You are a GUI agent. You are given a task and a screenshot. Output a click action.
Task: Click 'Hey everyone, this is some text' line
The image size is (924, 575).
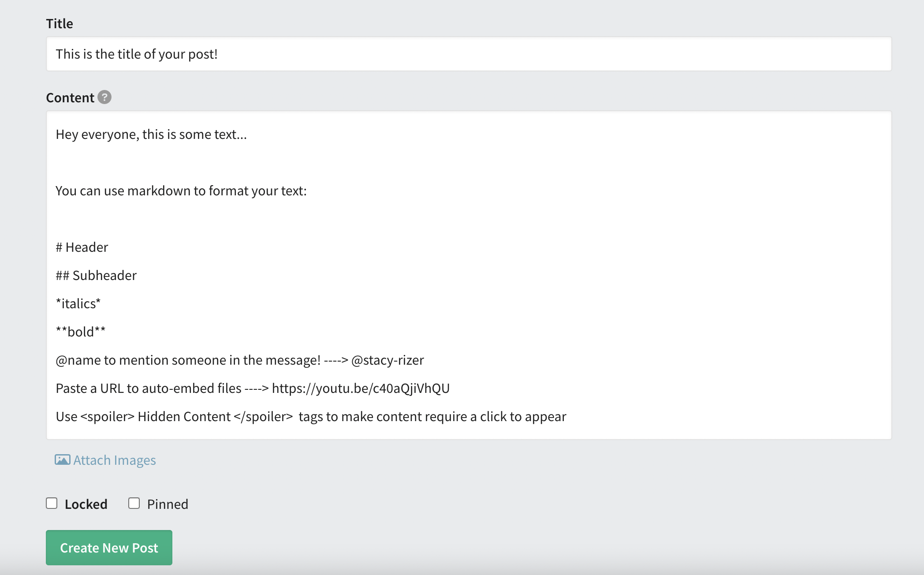[151, 134]
